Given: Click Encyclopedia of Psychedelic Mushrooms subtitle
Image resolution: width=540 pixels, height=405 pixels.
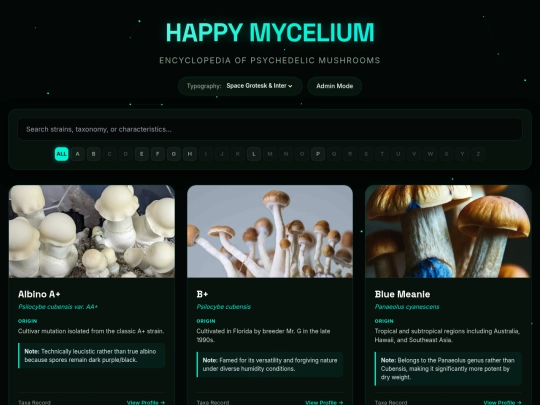Looking at the screenshot, I should click(270, 61).
